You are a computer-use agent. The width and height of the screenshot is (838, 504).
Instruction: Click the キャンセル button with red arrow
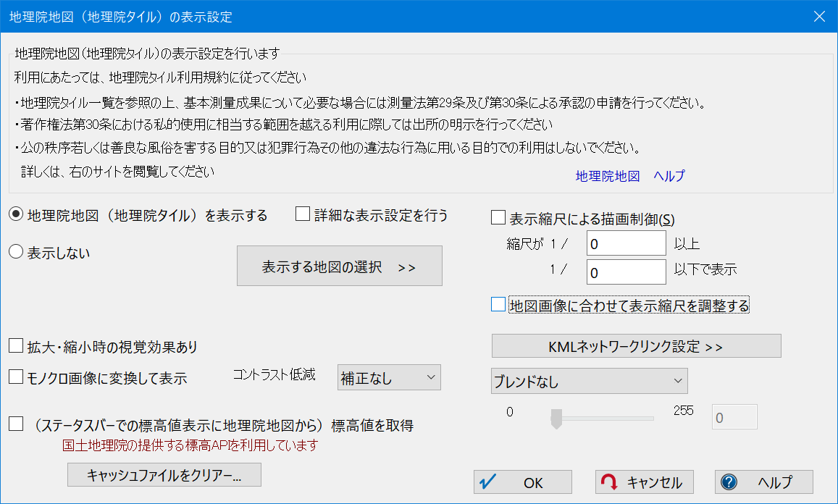click(x=644, y=482)
